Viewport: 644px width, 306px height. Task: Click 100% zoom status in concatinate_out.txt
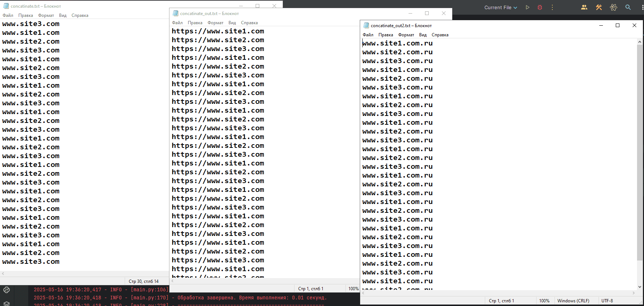354,289
